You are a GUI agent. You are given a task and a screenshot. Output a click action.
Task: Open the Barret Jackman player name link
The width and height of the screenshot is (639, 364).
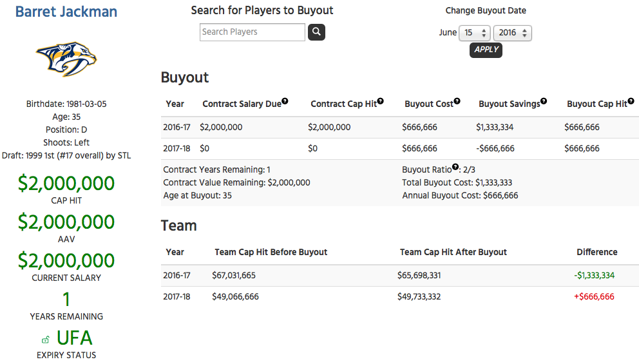coord(66,12)
